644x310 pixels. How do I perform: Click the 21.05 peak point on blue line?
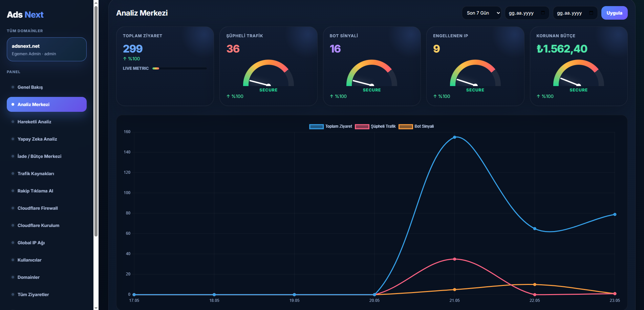click(454, 137)
